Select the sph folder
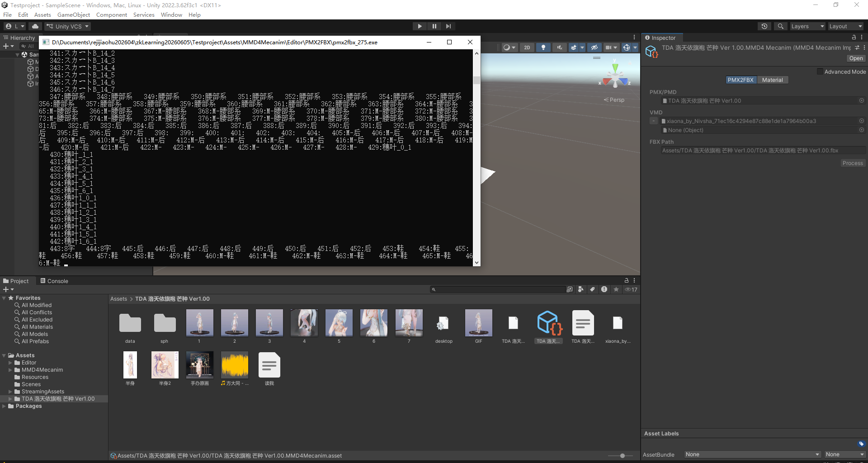The height and width of the screenshot is (463, 868). (165, 323)
